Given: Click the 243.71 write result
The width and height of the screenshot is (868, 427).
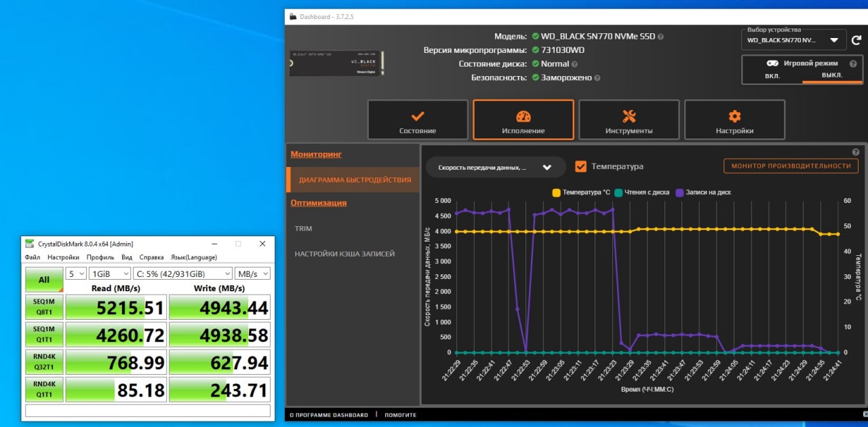Looking at the screenshot, I should [x=219, y=390].
